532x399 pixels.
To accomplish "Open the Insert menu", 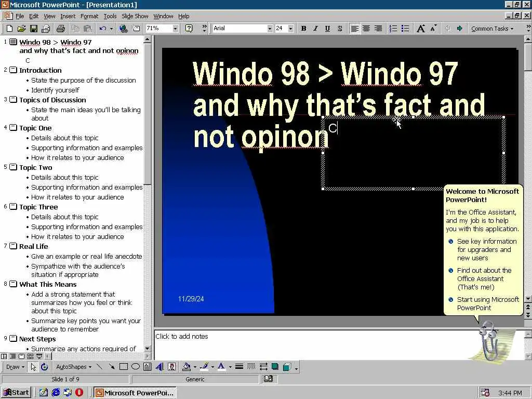I will pos(68,16).
